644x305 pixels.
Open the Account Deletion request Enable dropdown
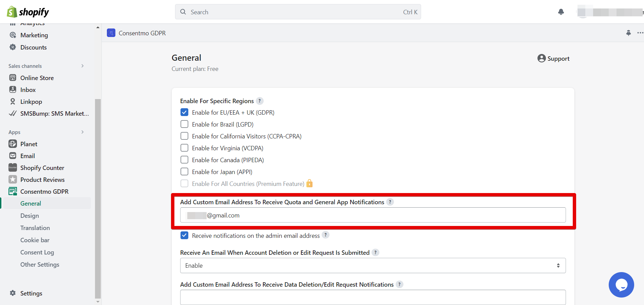(373, 265)
